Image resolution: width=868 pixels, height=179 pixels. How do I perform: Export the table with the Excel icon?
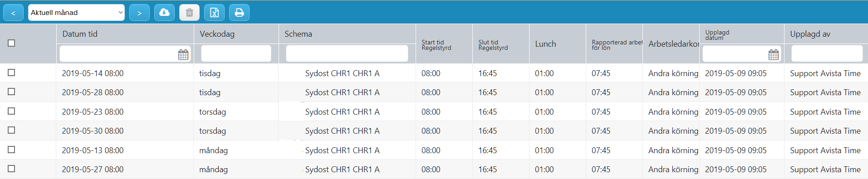pyautogui.click(x=214, y=13)
